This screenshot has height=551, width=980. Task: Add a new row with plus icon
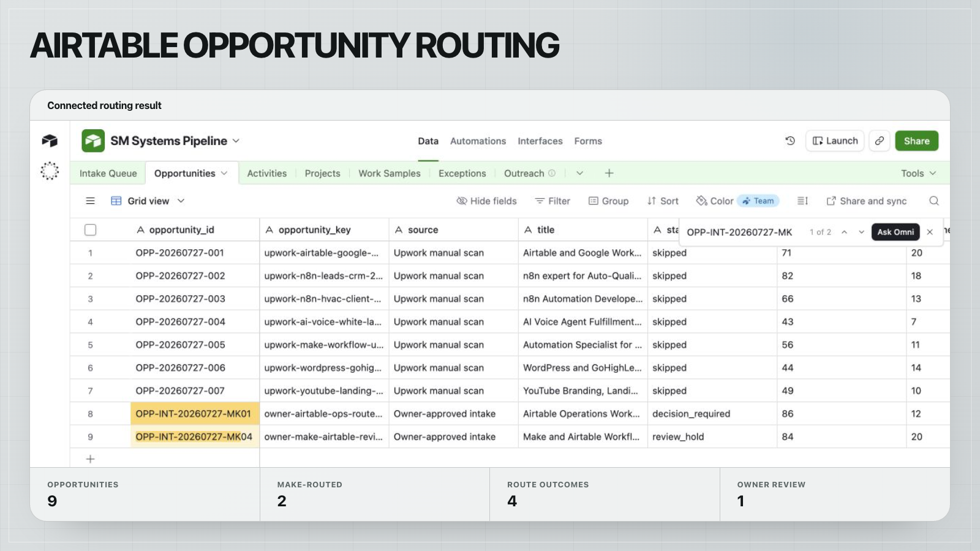(x=90, y=459)
